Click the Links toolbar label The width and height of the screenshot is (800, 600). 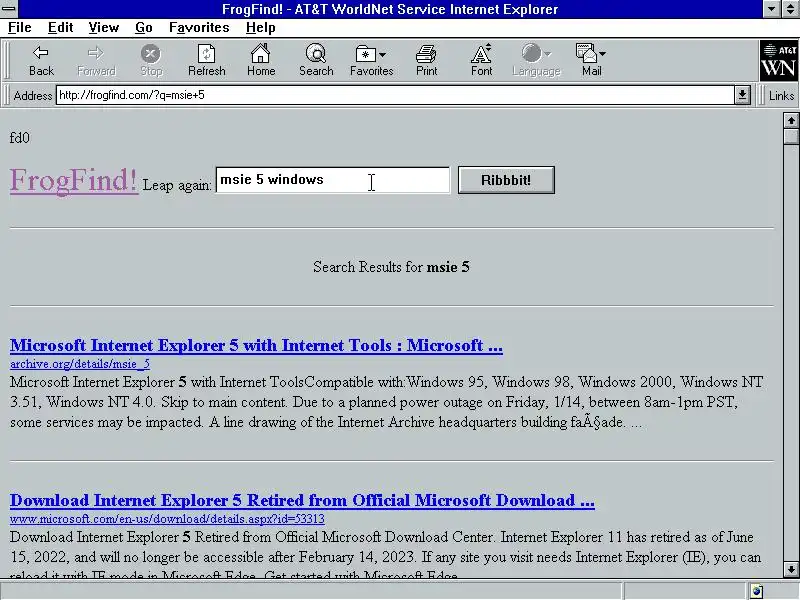(781, 95)
